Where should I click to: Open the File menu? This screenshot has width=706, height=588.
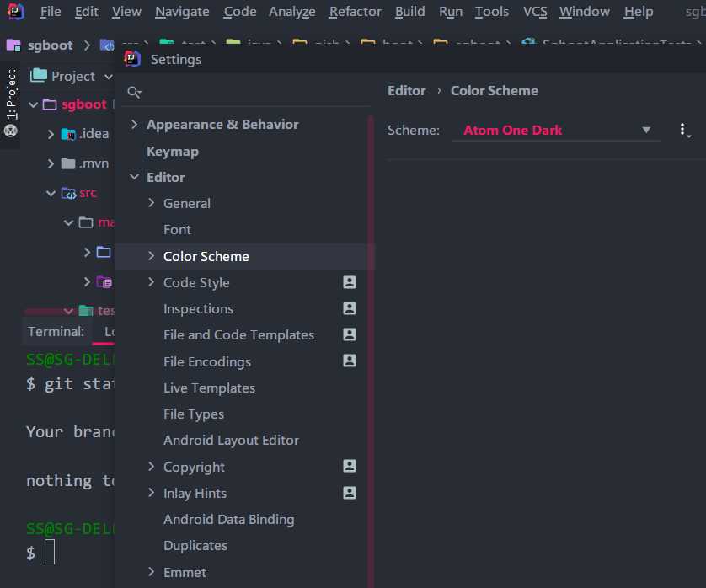click(x=51, y=12)
